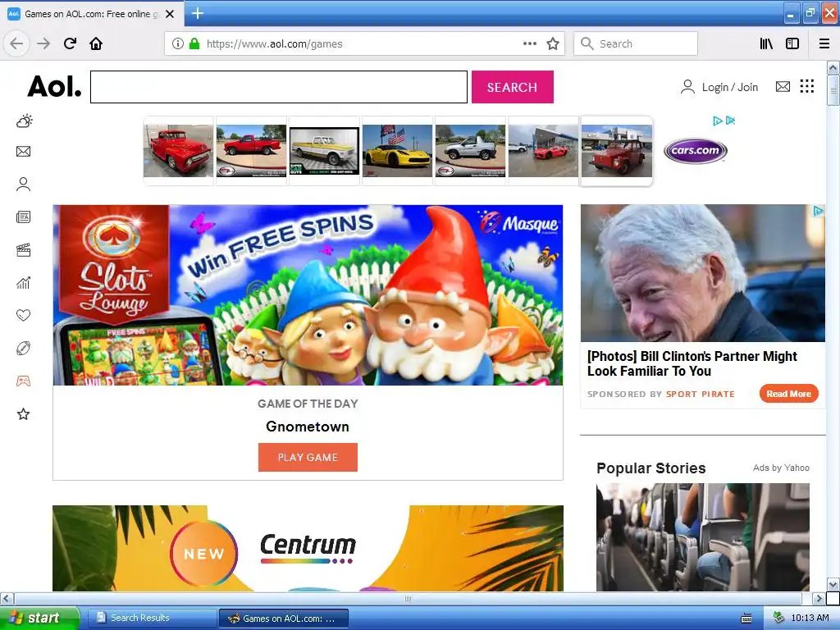Click the cars.com logo in ad
Screen dimensions: 840x630
tap(696, 151)
